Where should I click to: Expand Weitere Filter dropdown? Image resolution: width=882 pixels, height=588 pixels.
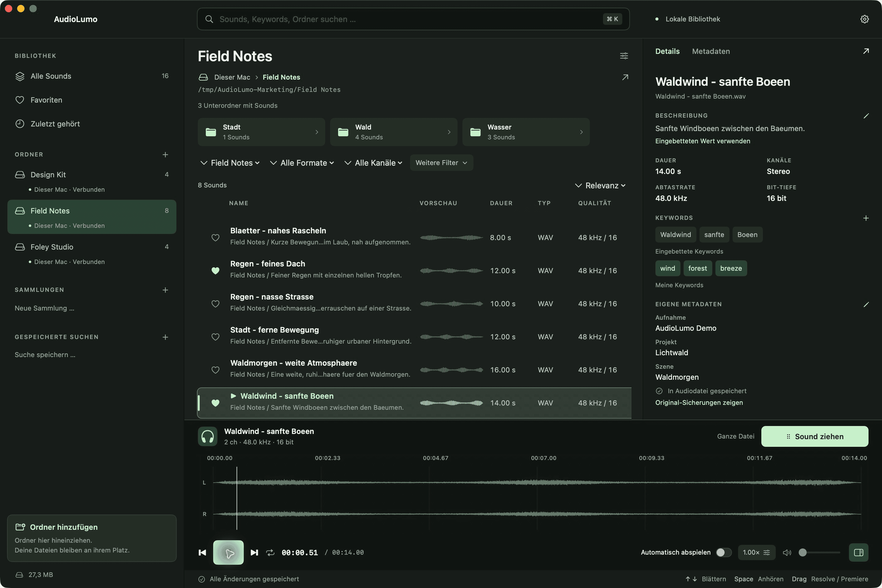pyautogui.click(x=441, y=163)
